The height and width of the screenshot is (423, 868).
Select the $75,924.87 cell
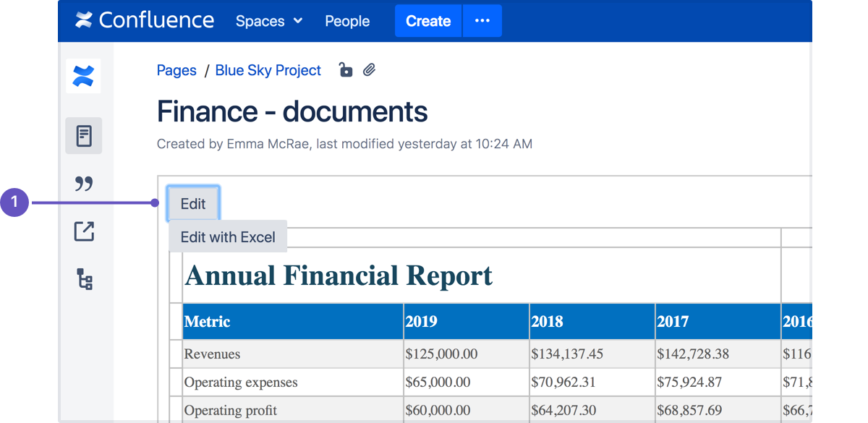pos(718,382)
